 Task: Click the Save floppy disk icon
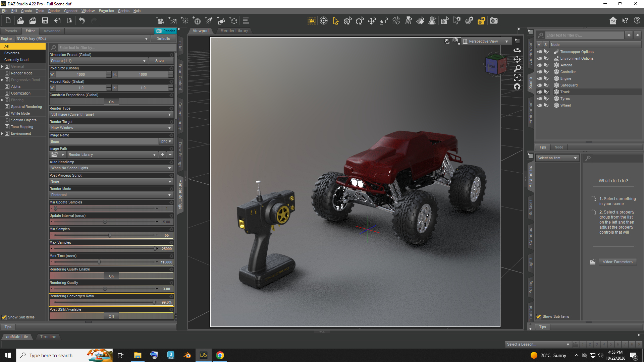tap(45, 21)
